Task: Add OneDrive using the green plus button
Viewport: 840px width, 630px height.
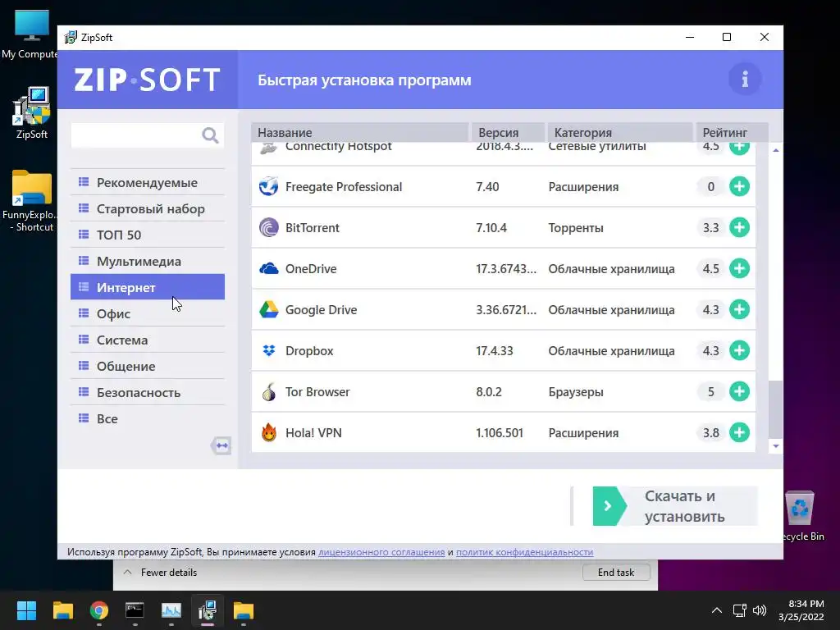Action: [739, 268]
